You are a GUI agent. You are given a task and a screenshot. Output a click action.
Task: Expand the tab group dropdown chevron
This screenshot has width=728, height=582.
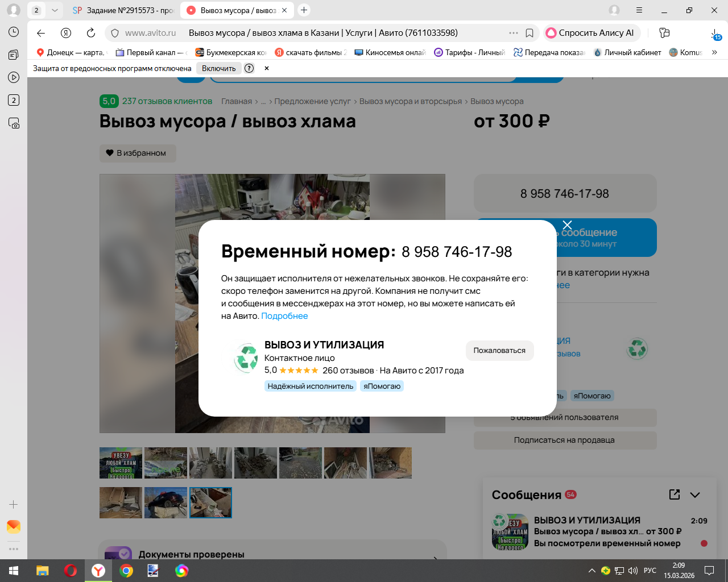[55, 10]
